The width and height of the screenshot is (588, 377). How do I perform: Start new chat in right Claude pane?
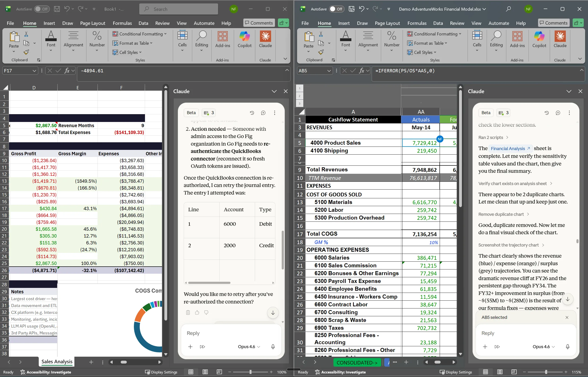pos(558,113)
